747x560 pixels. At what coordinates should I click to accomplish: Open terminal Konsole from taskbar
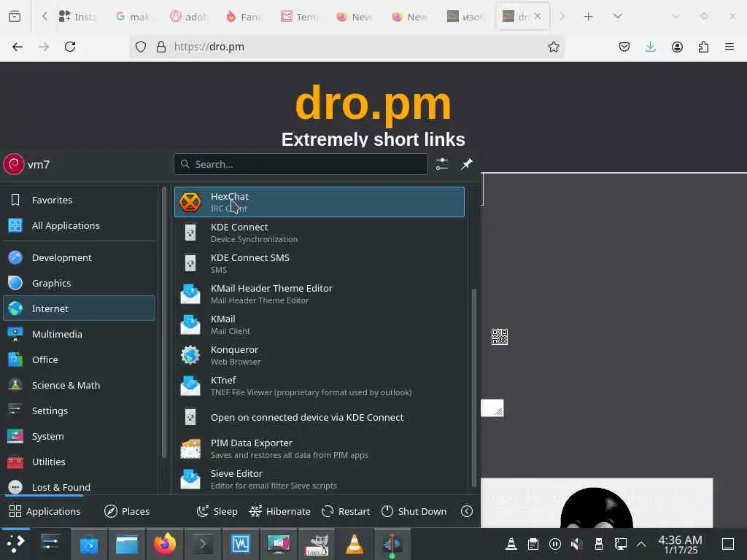[202, 544]
